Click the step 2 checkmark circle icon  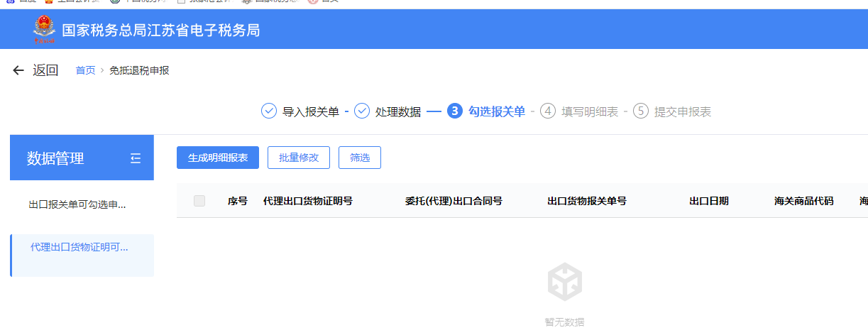tap(362, 111)
